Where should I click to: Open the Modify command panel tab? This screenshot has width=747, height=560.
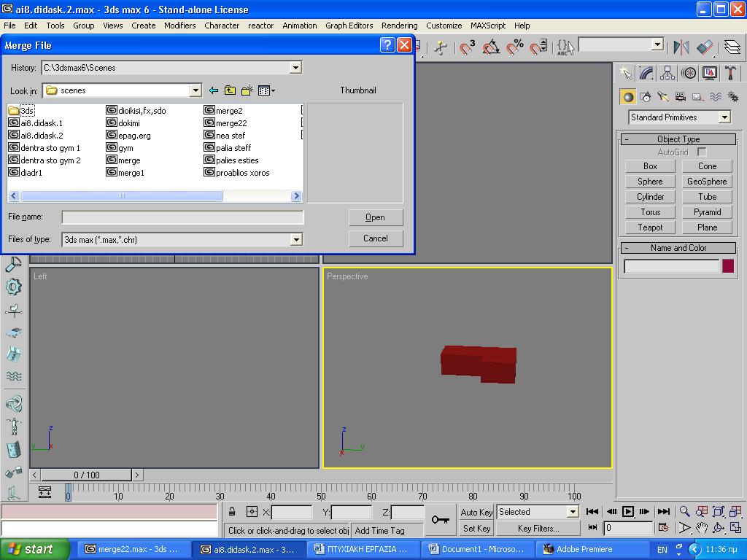tap(646, 73)
